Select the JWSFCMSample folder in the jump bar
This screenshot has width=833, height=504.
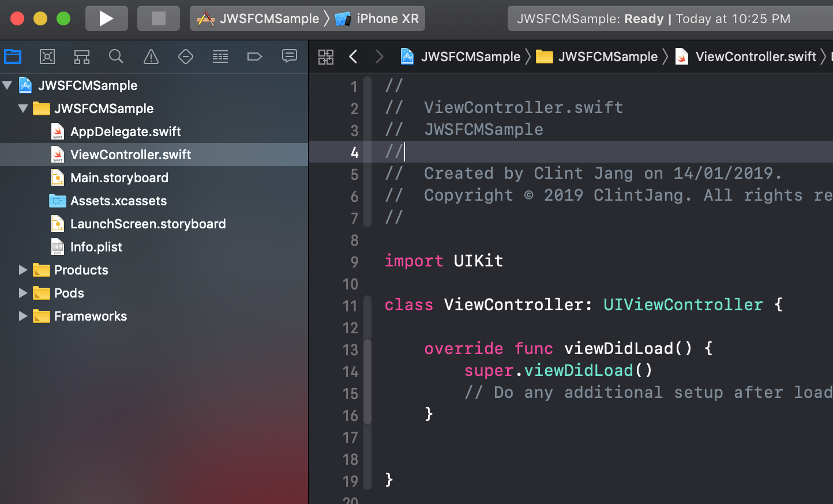coord(597,57)
